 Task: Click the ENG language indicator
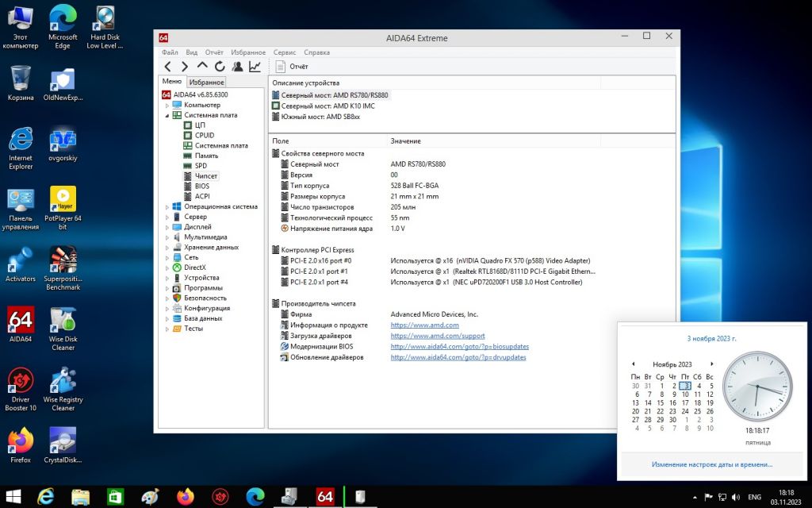[x=755, y=497]
